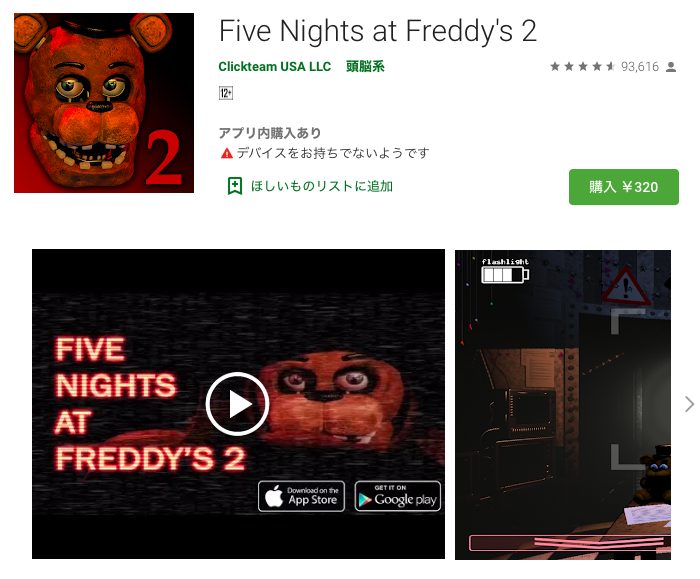Click the Download on the App Store badge
Image resolution: width=700 pixels, height=579 pixels.
pyautogui.click(x=301, y=496)
